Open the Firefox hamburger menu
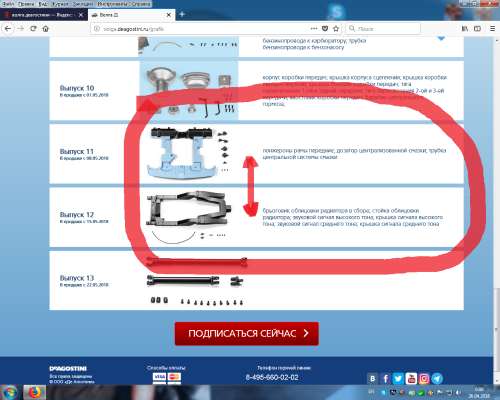This screenshot has height=400, width=500. pos(492,29)
